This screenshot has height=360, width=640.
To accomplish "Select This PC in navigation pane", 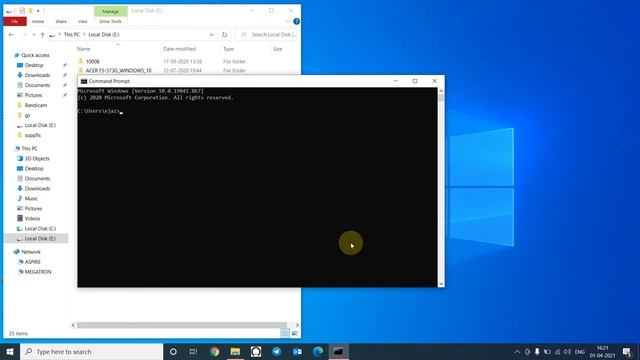I will [29, 149].
